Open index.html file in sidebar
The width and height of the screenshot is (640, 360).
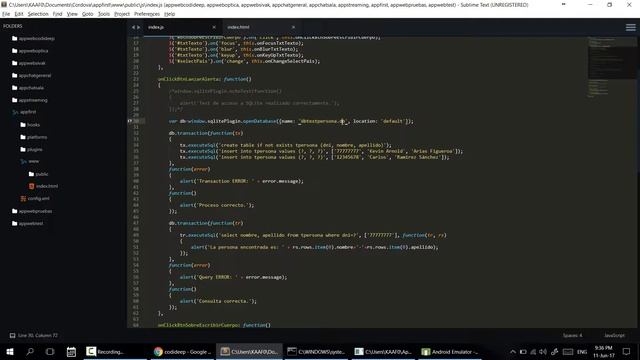[x=43, y=186]
